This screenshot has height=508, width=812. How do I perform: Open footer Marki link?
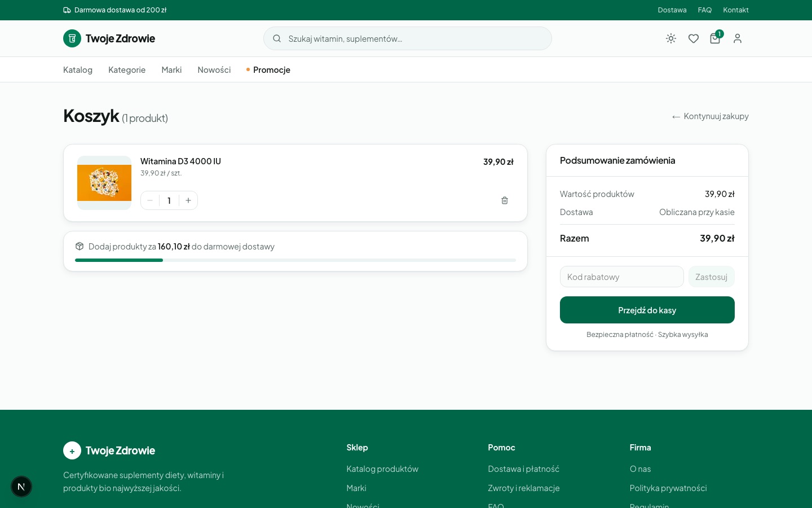(356, 488)
